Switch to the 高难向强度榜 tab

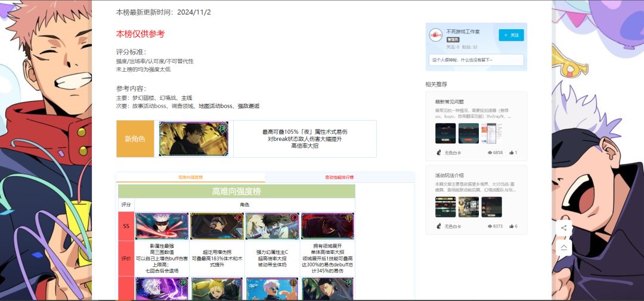point(191,177)
